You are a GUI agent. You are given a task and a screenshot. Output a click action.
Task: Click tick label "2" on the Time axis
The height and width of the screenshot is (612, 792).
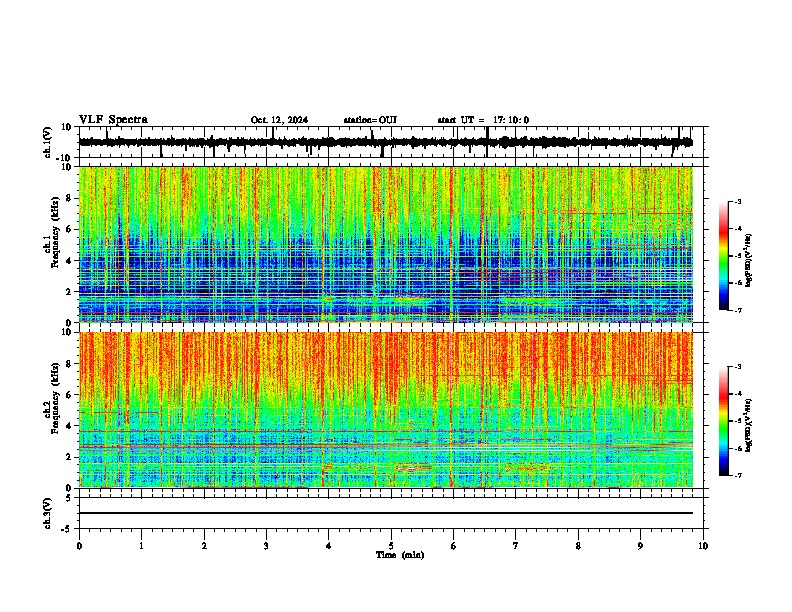(x=204, y=546)
